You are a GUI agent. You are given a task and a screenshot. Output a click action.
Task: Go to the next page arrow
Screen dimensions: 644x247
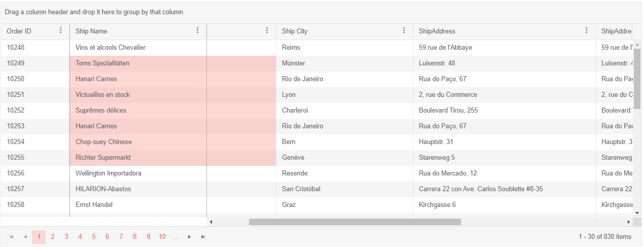tap(189, 237)
